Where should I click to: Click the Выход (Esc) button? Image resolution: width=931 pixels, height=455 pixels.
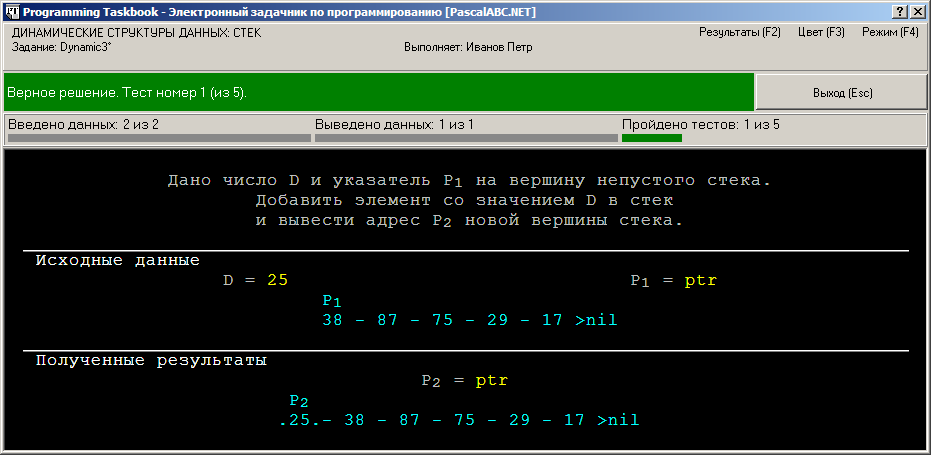(x=843, y=93)
